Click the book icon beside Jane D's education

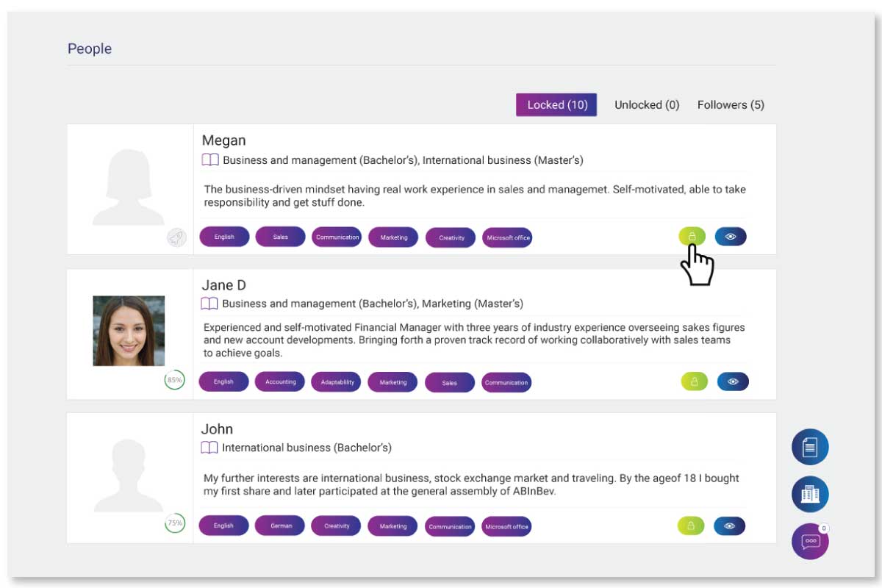209,304
